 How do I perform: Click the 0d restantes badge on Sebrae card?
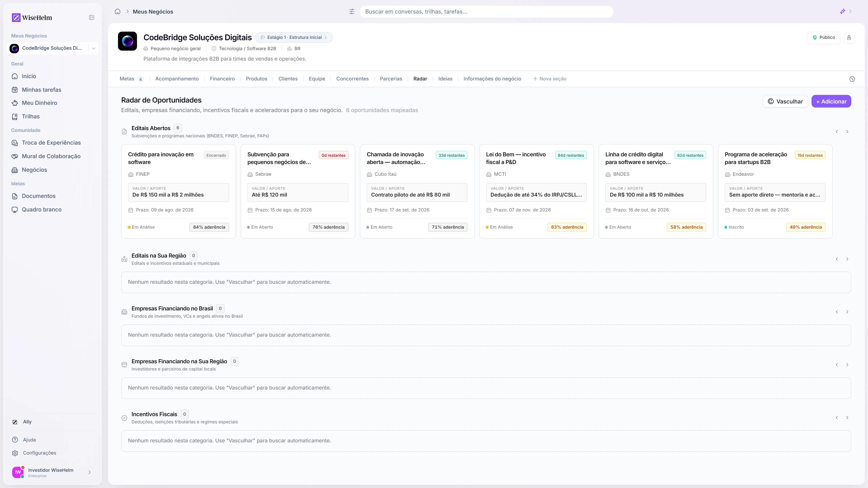pyautogui.click(x=334, y=155)
